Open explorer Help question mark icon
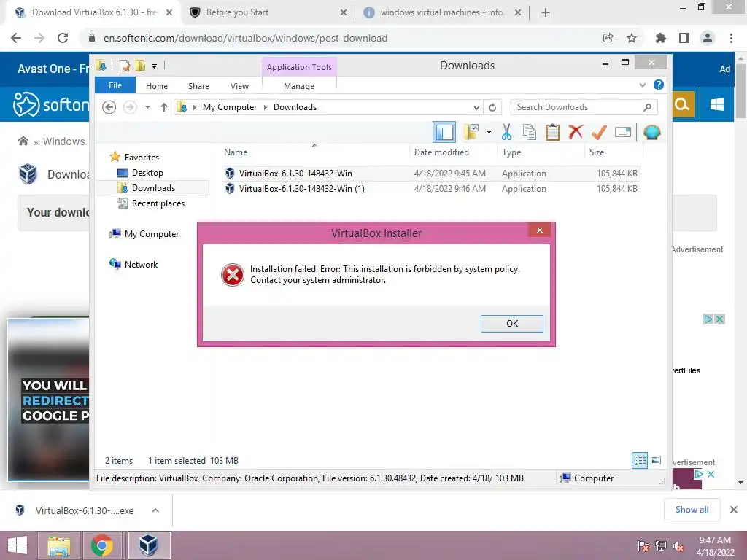This screenshot has width=747, height=560. (x=659, y=85)
